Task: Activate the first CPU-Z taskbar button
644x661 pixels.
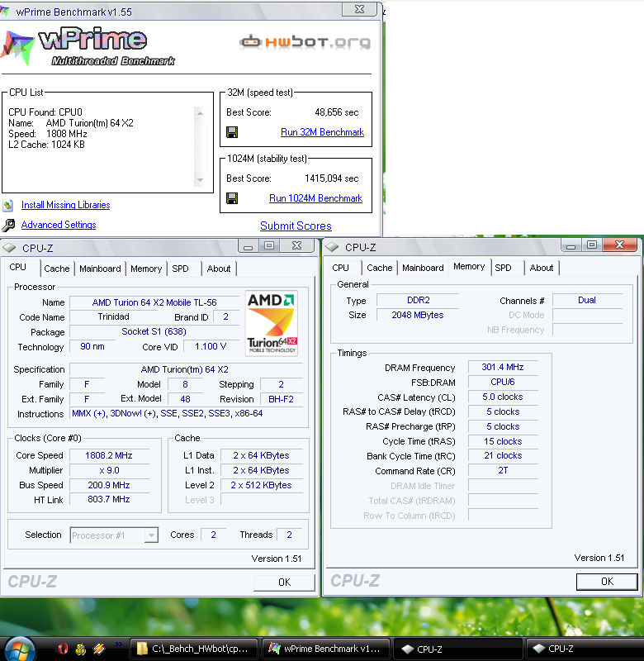Action: tap(458, 649)
